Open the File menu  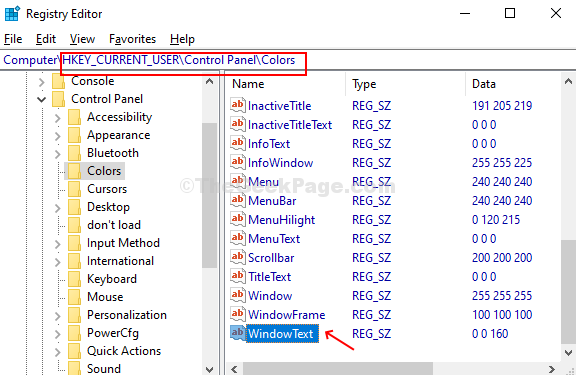coord(13,39)
